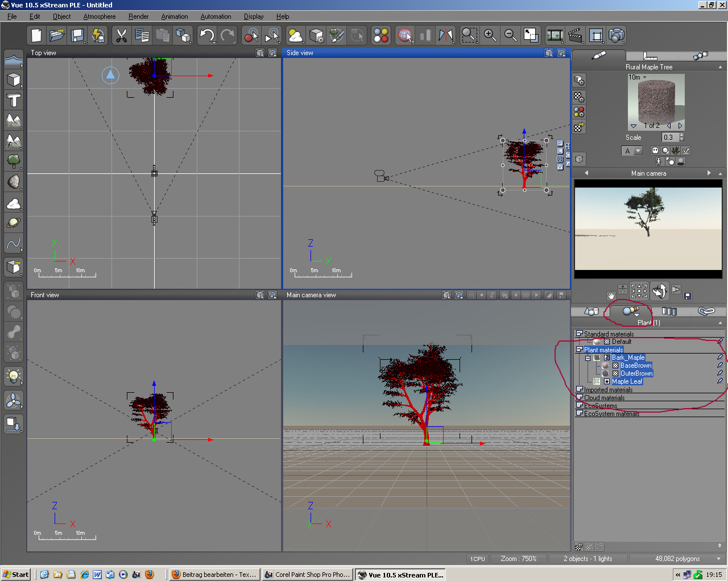Click the Cut scissors icon in toolbar
Image resolution: width=728 pixels, height=582 pixels.
pyautogui.click(x=121, y=36)
